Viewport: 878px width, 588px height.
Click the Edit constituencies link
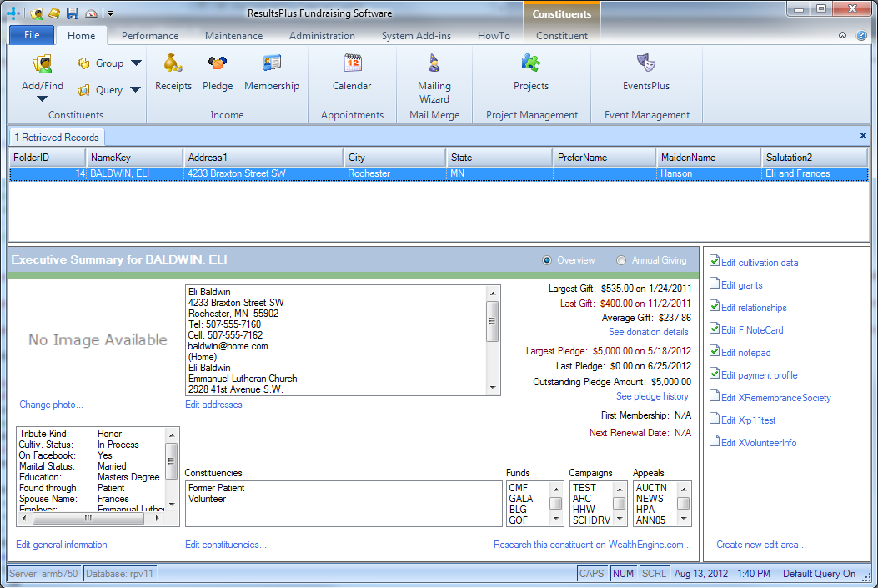pyautogui.click(x=226, y=545)
